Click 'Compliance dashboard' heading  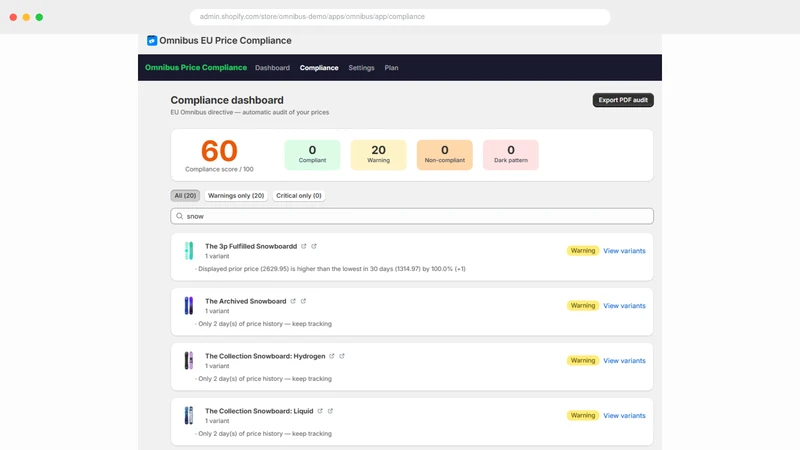click(x=227, y=100)
